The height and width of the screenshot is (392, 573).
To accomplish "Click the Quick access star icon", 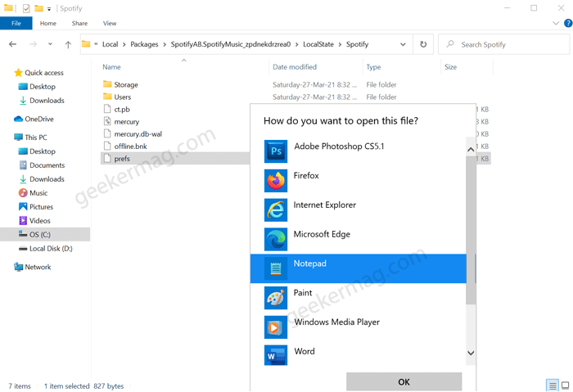I will click(18, 73).
